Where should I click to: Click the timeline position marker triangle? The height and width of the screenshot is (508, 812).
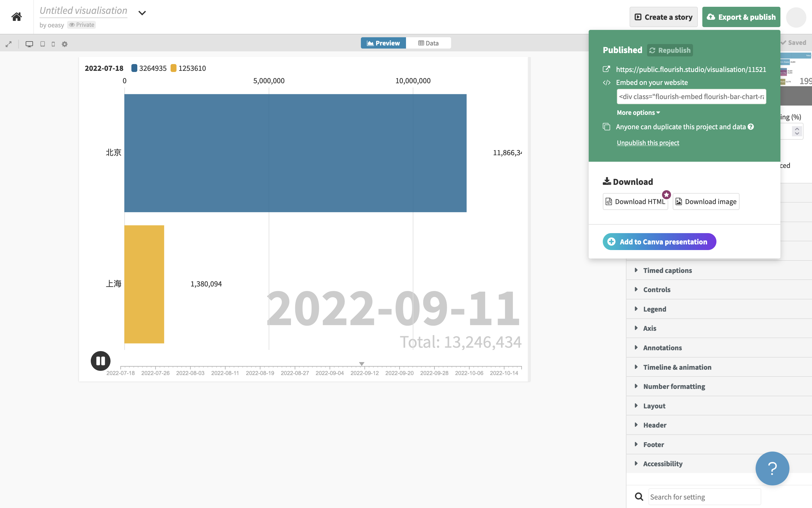(x=361, y=364)
